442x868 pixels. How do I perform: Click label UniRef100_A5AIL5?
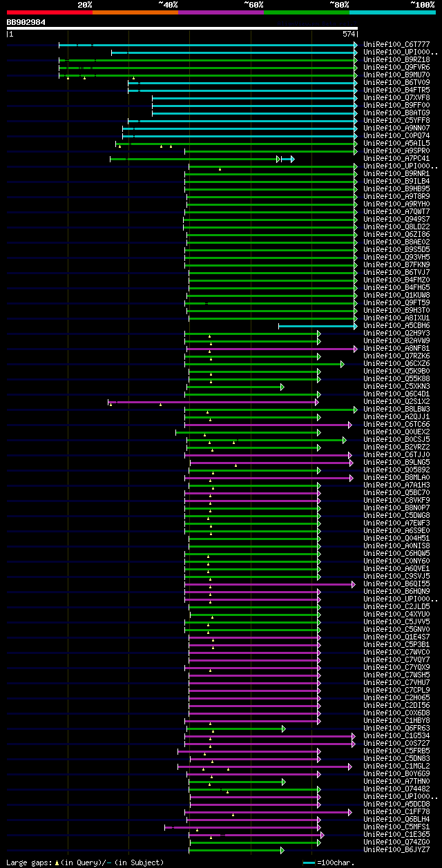coord(396,143)
